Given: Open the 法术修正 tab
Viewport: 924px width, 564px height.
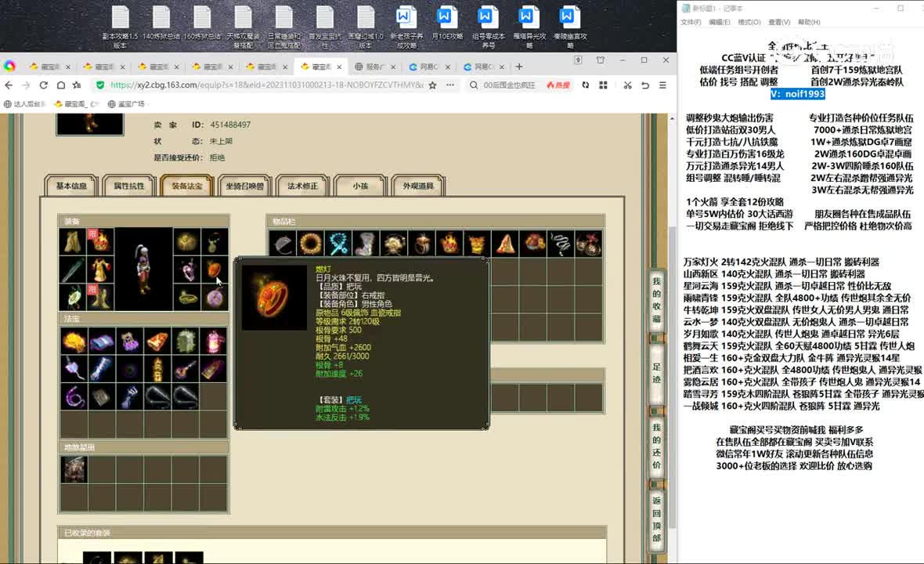Looking at the screenshot, I should (302, 186).
